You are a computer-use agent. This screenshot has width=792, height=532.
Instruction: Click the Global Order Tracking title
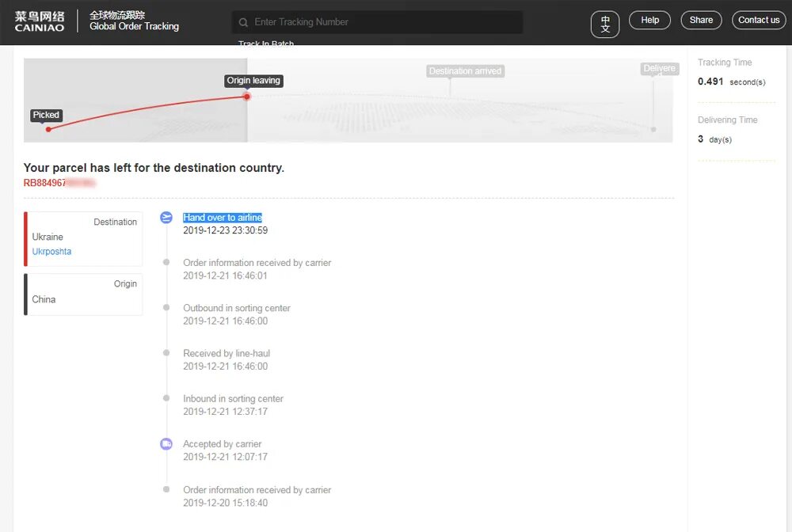134,26
